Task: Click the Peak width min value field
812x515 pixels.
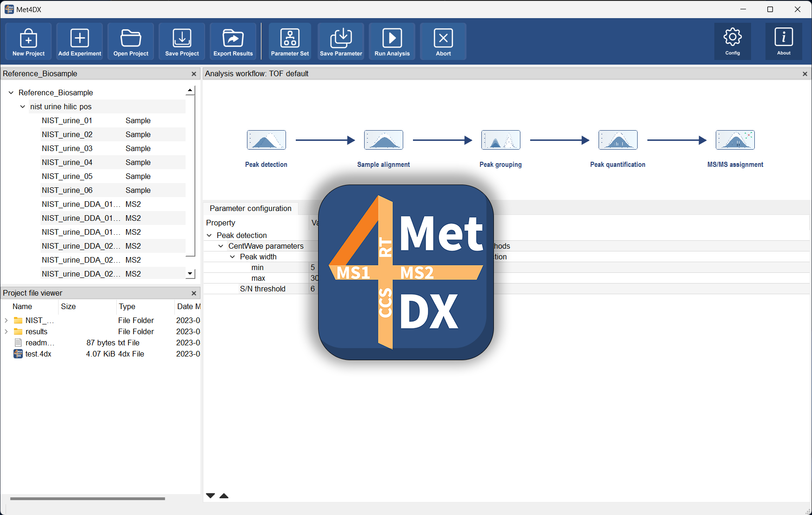Action: click(314, 267)
